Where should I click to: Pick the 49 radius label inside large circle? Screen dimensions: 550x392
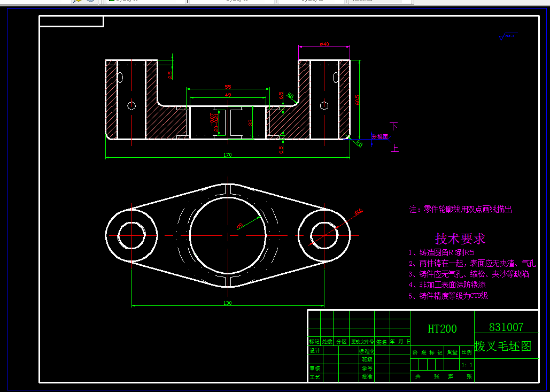pos(240,225)
